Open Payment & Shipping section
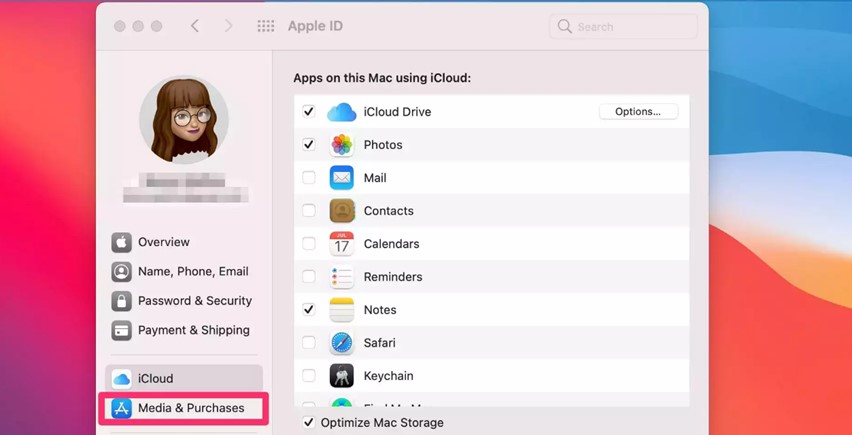852x435 pixels. coord(184,330)
